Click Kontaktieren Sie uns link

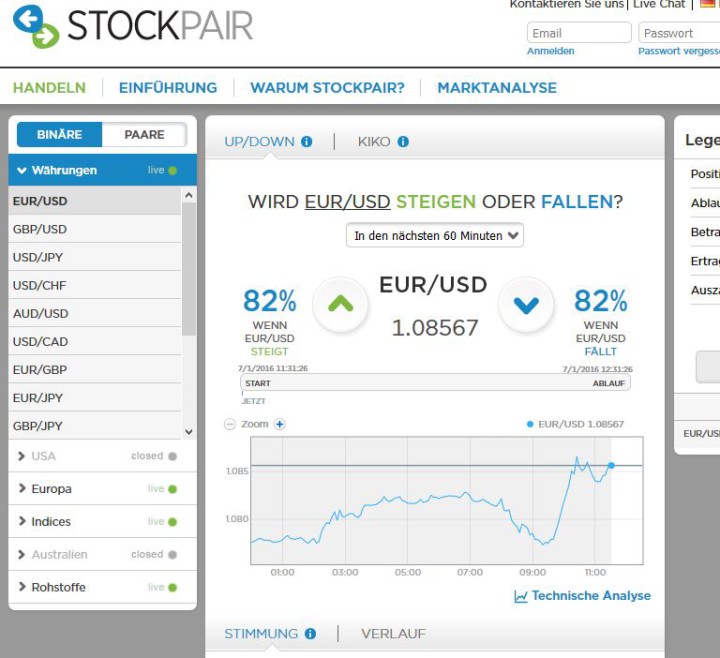(567, 5)
